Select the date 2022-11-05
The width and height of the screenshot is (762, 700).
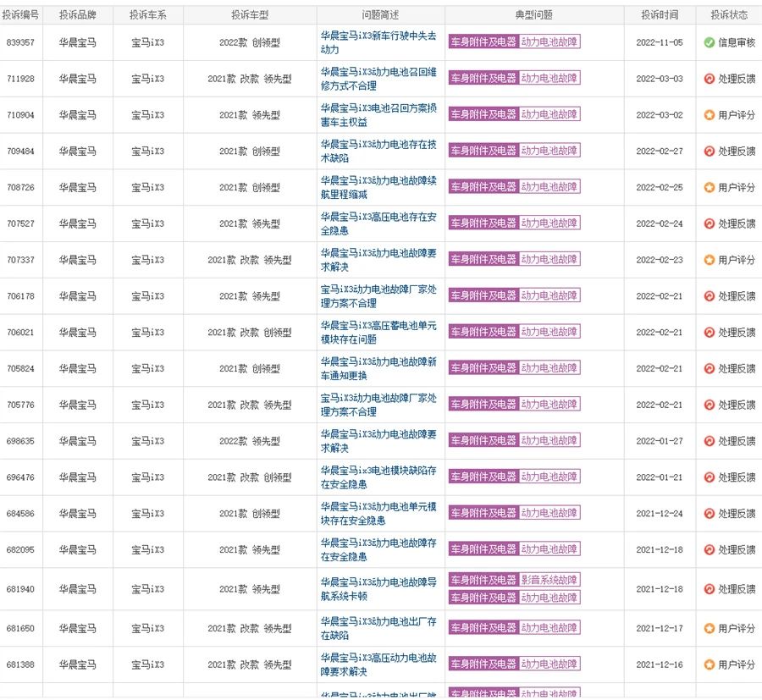point(660,43)
